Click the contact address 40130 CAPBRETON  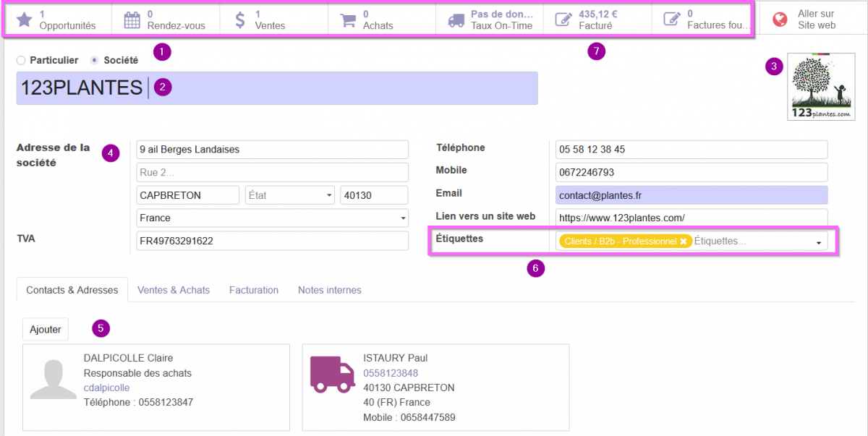(409, 388)
